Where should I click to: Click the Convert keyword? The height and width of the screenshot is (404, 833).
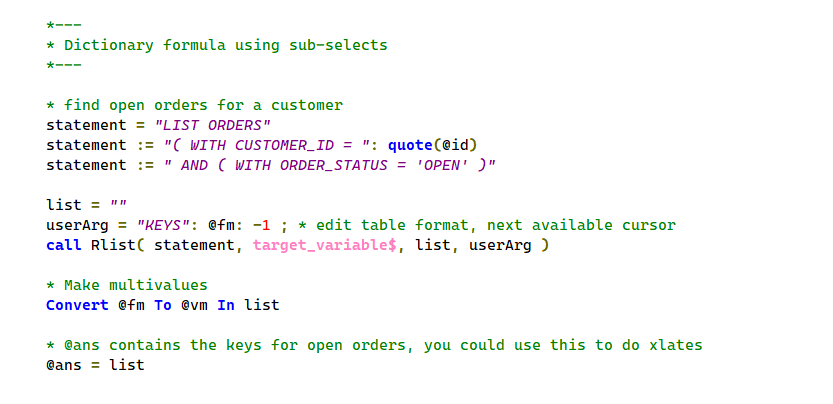pos(78,305)
